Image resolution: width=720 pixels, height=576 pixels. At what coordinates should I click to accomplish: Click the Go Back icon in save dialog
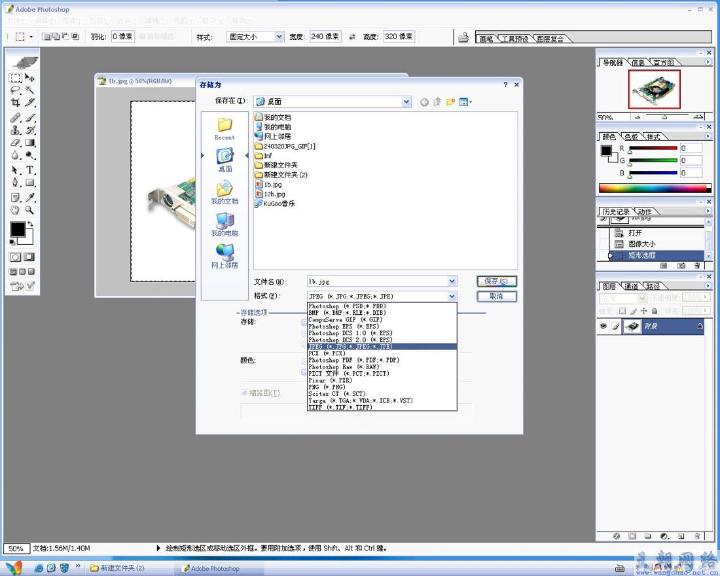[x=424, y=102]
